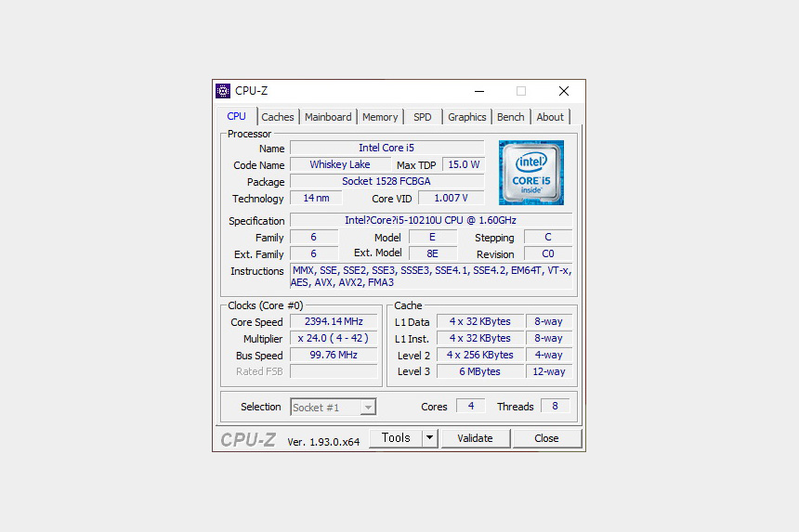Click the empty Rated FSB field

click(334, 371)
